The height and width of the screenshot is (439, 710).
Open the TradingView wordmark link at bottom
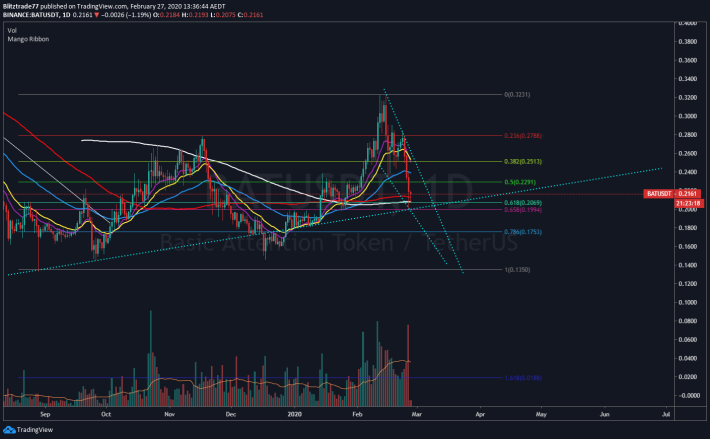tap(35, 429)
